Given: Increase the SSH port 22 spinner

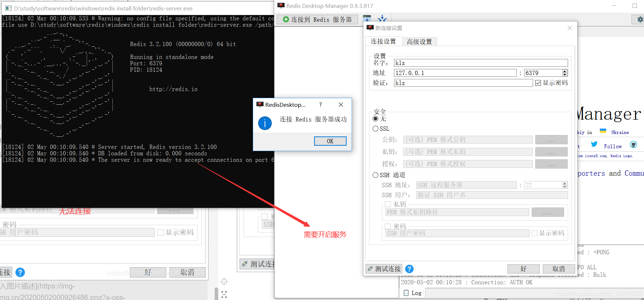Looking at the screenshot, I should pyautogui.click(x=565, y=183).
